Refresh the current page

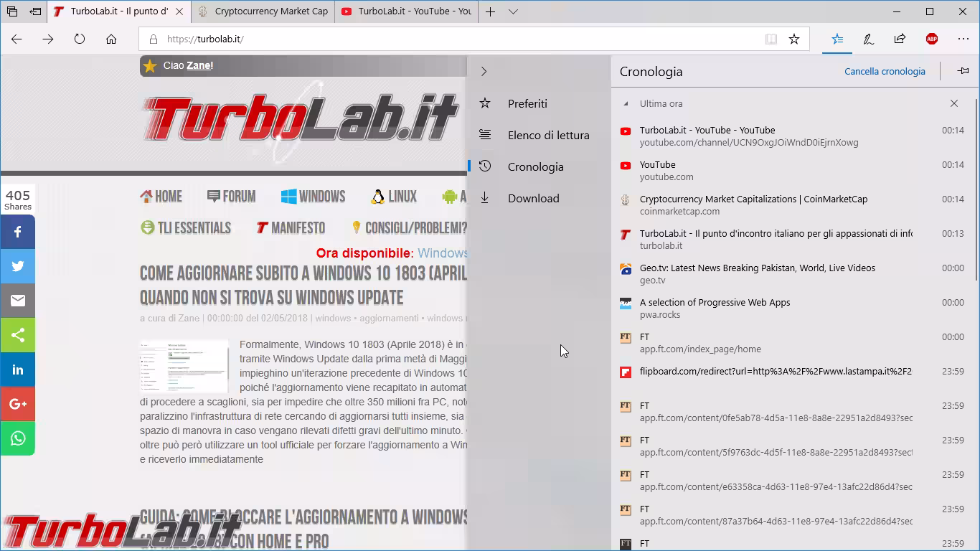[80, 39]
